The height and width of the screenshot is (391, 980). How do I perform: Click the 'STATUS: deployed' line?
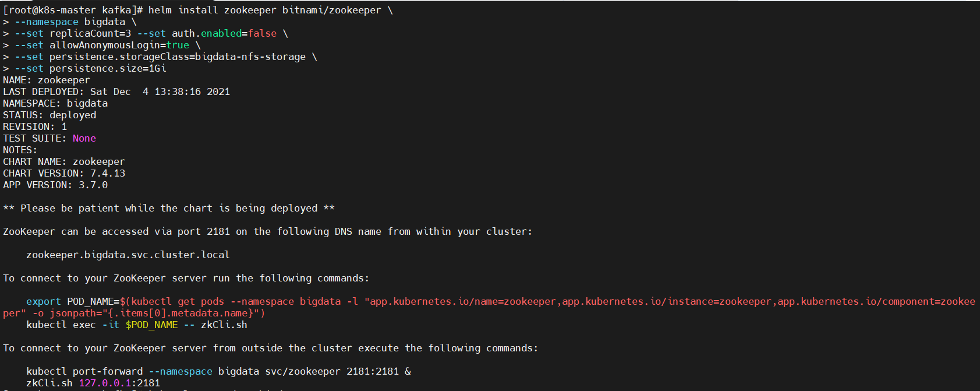tap(49, 115)
